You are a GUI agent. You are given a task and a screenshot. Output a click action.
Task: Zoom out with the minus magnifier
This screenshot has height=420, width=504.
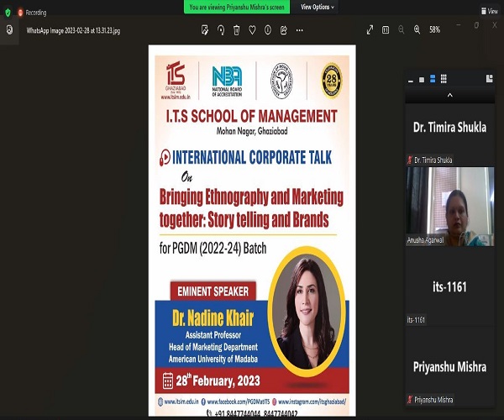tap(402, 30)
